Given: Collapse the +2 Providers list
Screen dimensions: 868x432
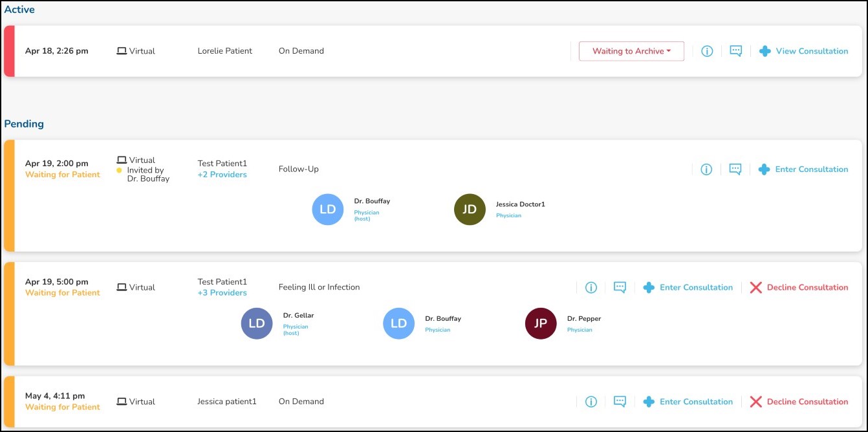Looking at the screenshot, I should pyautogui.click(x=222, y=175).
